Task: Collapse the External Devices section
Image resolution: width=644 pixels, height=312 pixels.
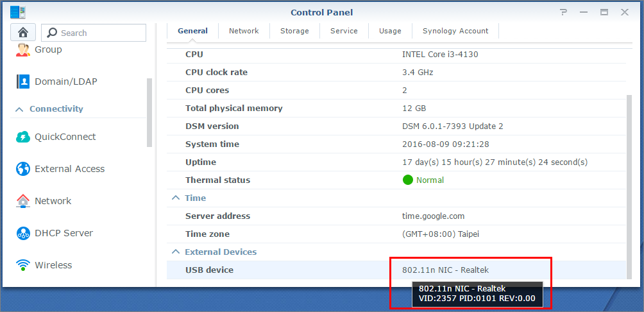Action: click(x=175, y=252)
